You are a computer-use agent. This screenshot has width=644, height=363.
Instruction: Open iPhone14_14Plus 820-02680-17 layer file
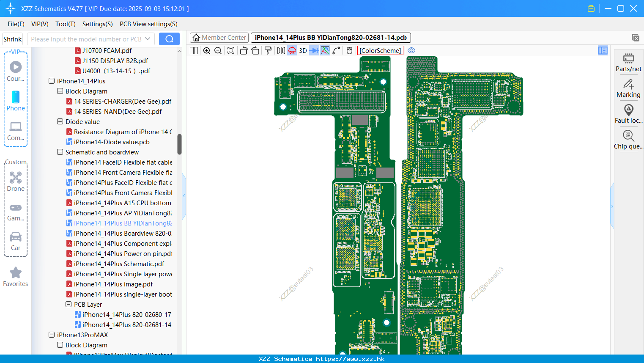(x=123, y=315)
